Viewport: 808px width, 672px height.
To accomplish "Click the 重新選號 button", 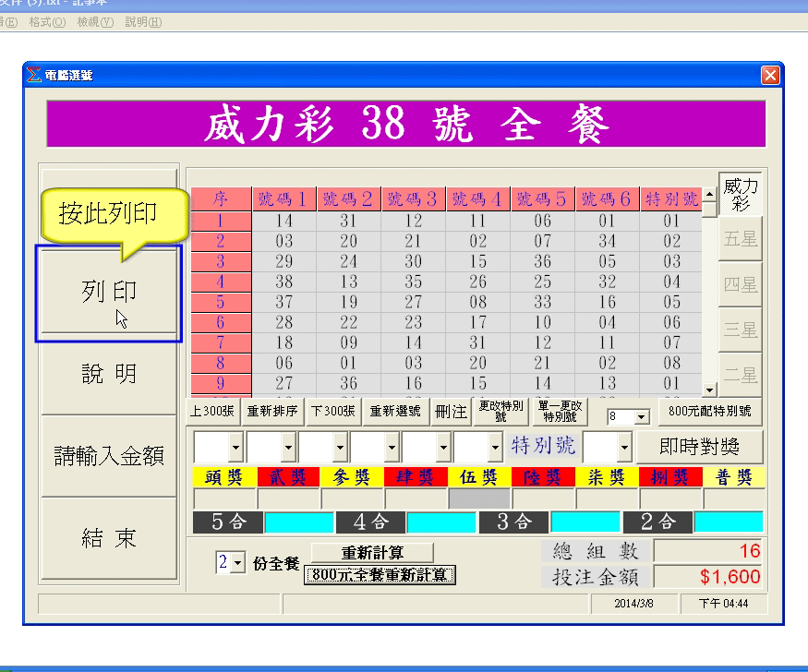I will (395, 412).
